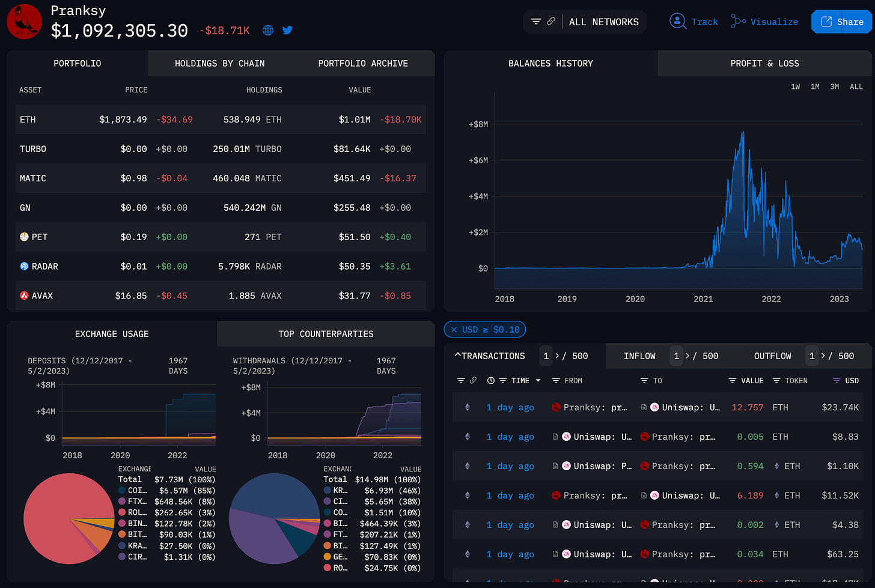This screenshot has height=588, width=875.
Task: Go to next OUTFLOW page arrow
Action: [823, 356]
